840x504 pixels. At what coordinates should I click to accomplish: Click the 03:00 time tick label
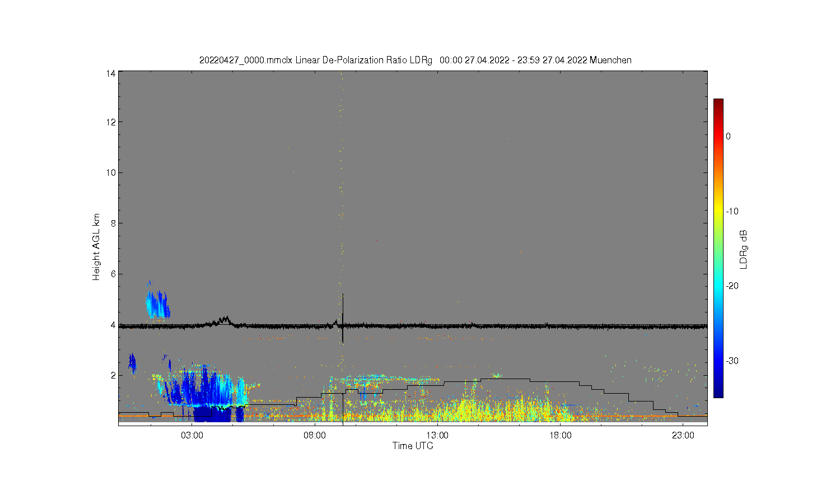(192, 435)
